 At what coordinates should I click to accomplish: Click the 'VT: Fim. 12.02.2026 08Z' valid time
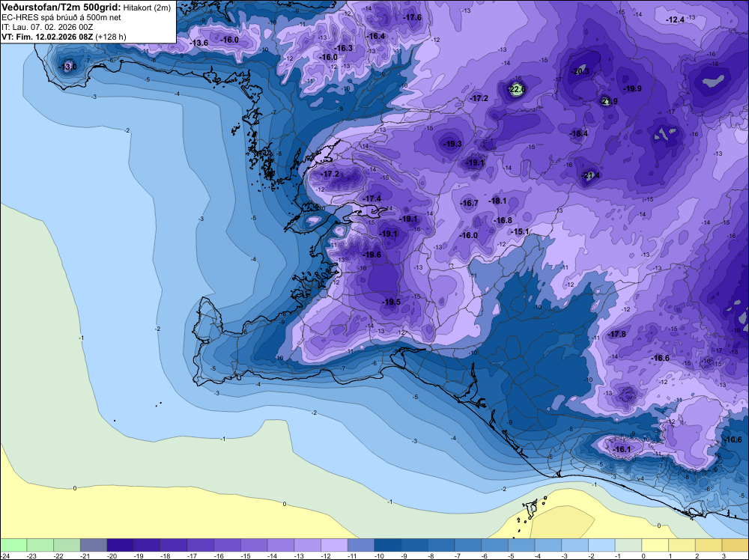[47, 37]
